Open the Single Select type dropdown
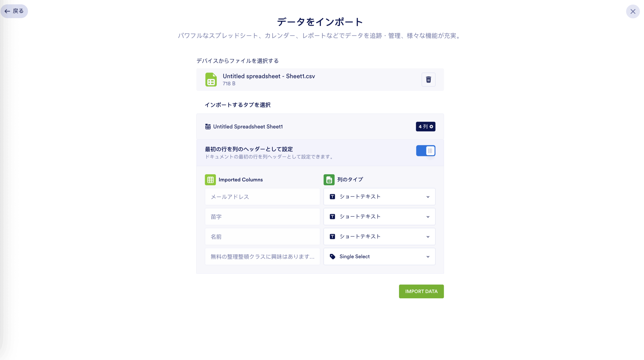The height and width of the screenshot is (360, 644). click(379, 257)
